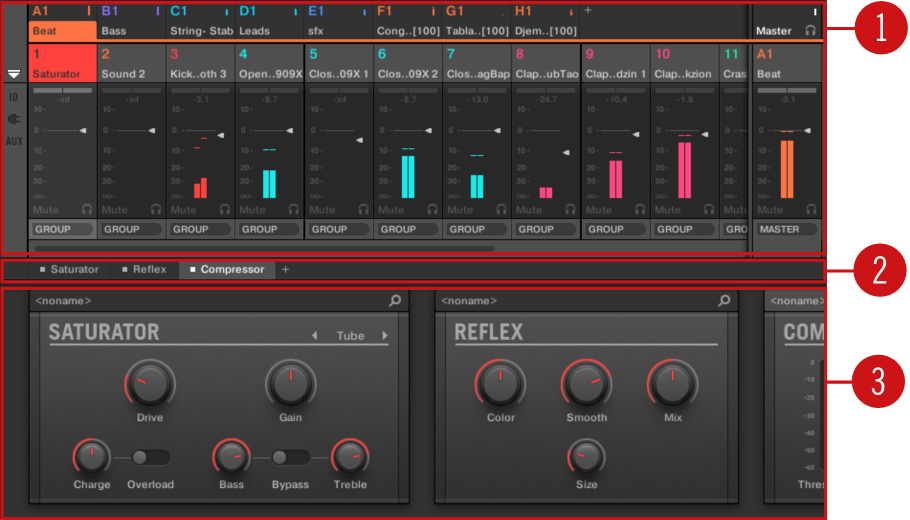The width and height of the screenshot is (910, 520).
Task: Open preset search magnifier above Saturator
Action: click(395, 300)
